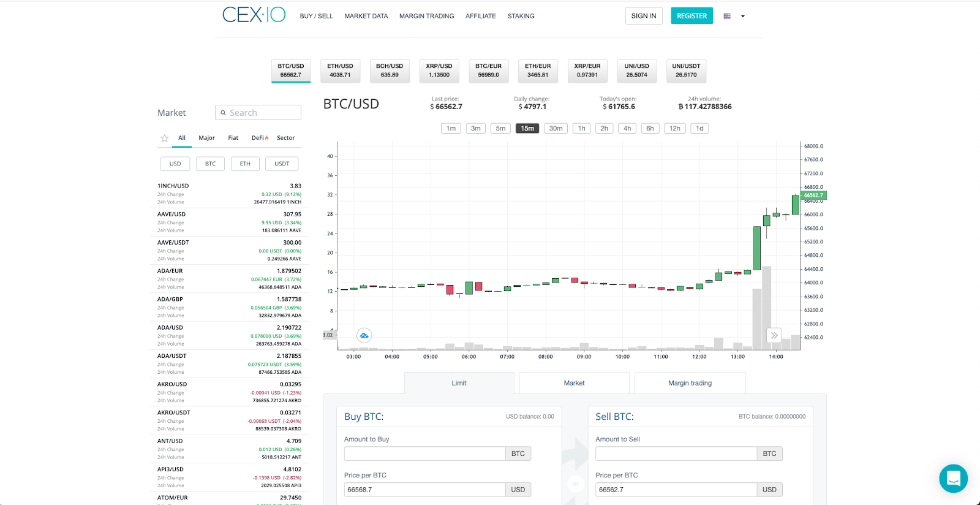Select API3/USD market row
Image resolution: width=980 pixels, height=505 pixels.
tap(229, 477)
